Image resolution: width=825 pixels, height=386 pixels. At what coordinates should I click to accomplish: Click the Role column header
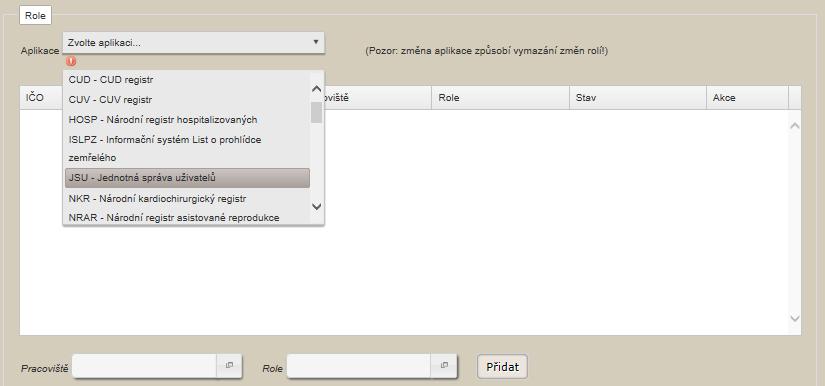500,98
